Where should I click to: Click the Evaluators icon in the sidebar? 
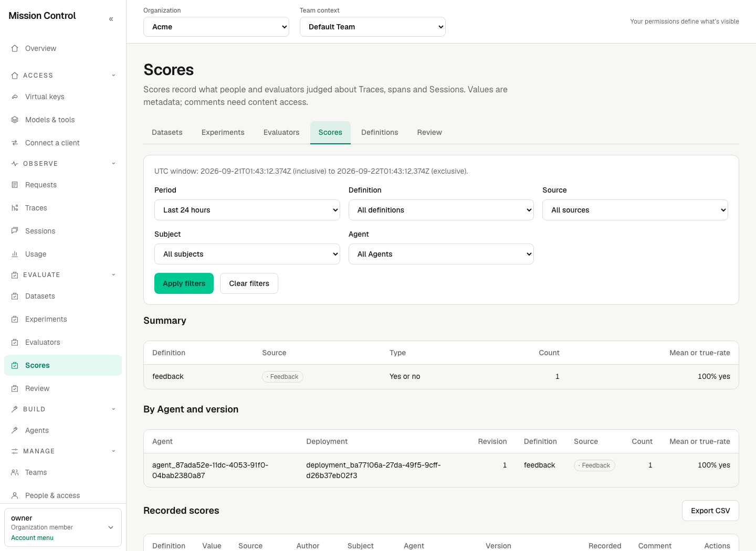click(x=15, y=342)
